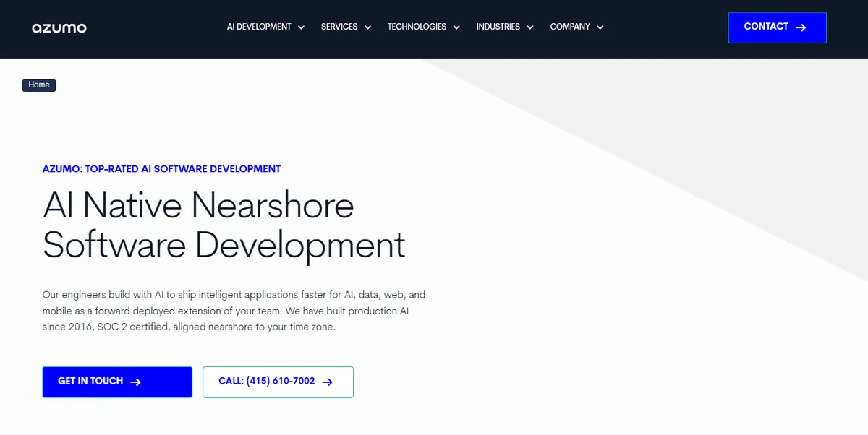Click the arrow icon on Get In Touch
This screenshot has height=435, width=868.
coord(135,382)
